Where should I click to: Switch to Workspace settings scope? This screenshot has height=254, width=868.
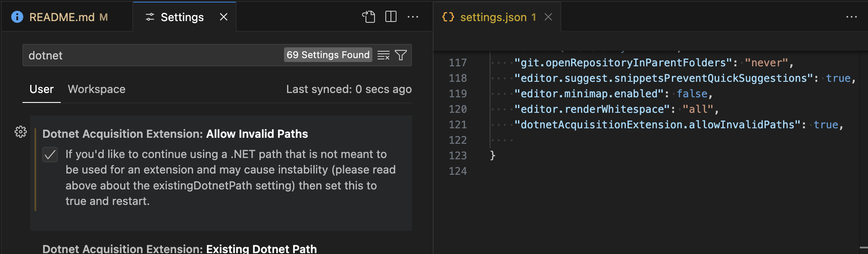pyautogui.click(x=97, y=89)
